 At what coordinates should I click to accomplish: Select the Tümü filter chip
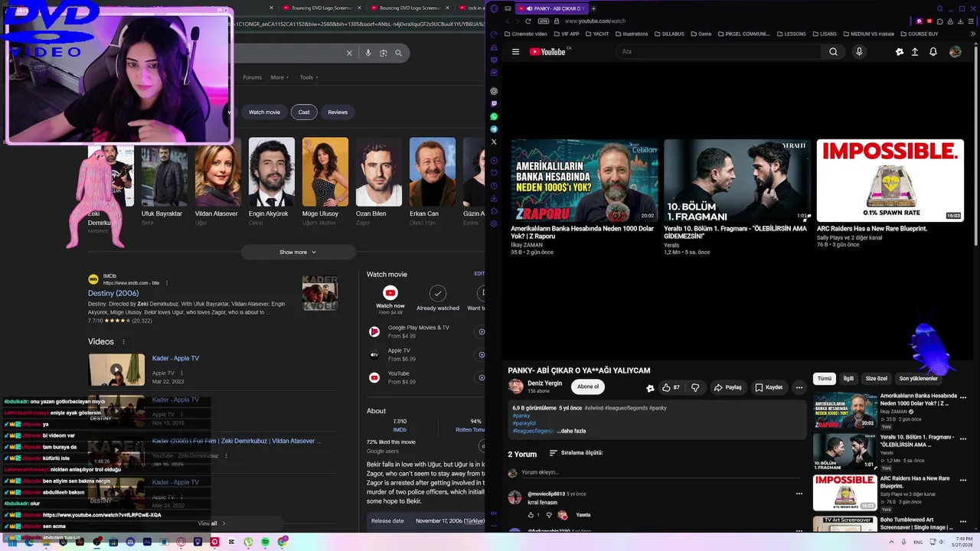pos(824,378)
